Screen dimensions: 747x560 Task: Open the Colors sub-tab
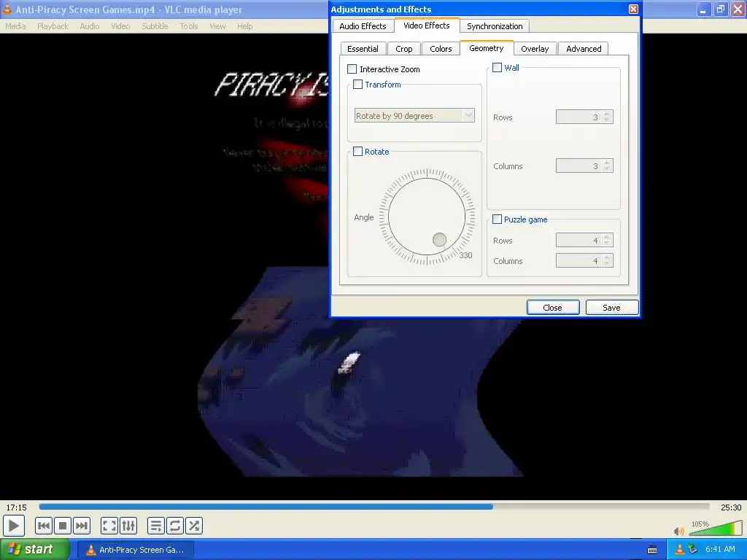(x=441, y=49)
